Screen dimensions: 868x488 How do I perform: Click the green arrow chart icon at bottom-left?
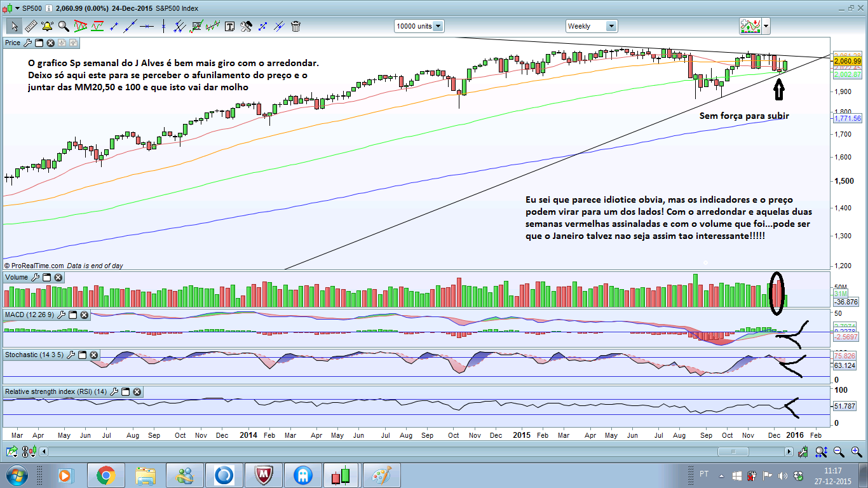click(x=11, y=452)
